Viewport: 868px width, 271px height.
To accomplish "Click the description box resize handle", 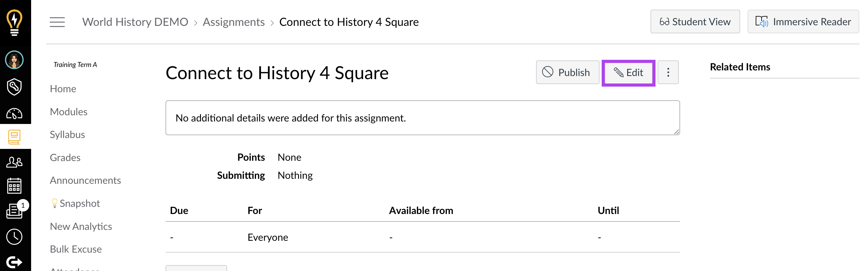I will tap(676, 132).
